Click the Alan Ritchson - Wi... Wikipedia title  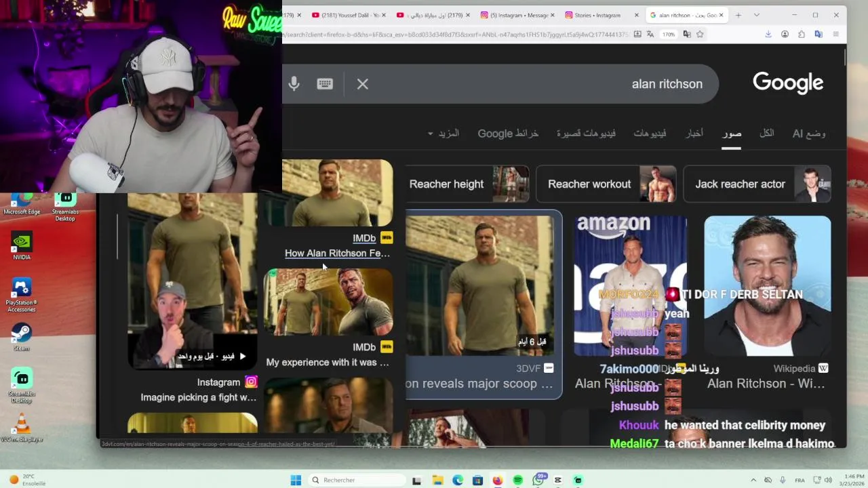pyautogui.click(x=766, y=384)
